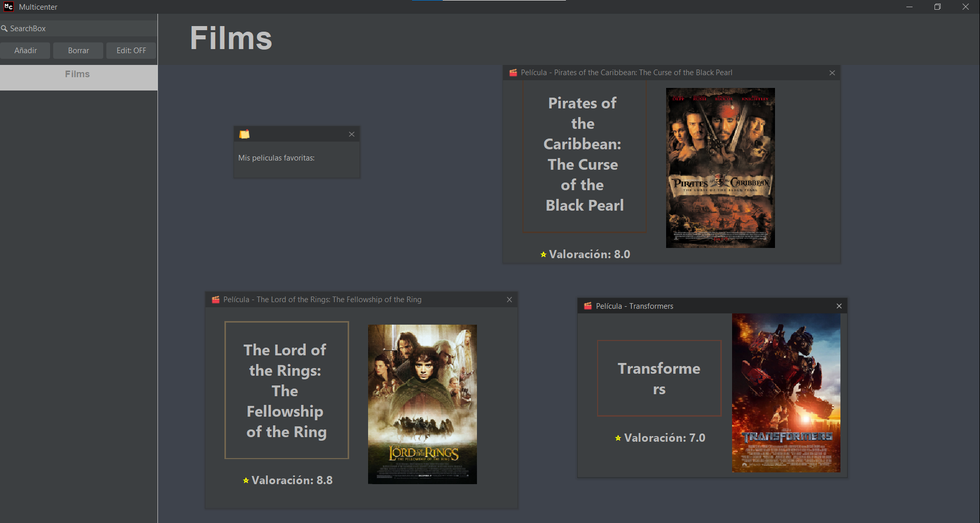Click the clapperboard icon on the Lord of the Rings card
This screenshot has height=523, width=980.
pos(216,300)
